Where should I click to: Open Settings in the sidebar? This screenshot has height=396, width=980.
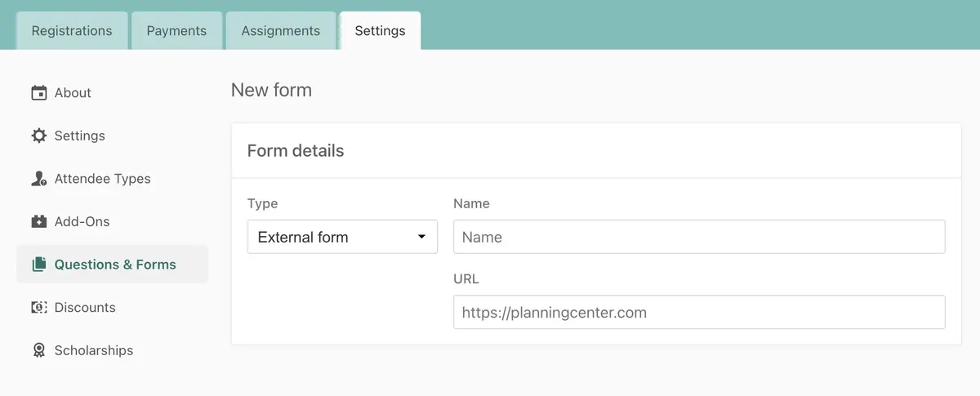112,136
